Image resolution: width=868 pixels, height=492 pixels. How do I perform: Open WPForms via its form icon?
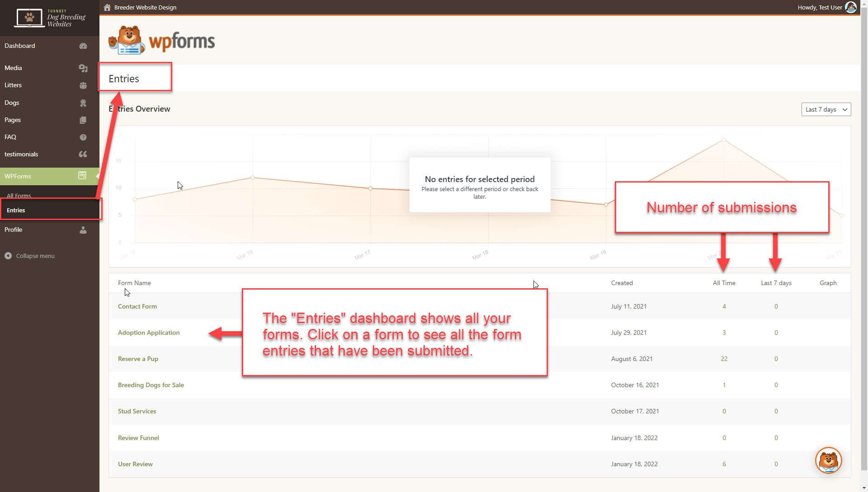pos(82,176)
